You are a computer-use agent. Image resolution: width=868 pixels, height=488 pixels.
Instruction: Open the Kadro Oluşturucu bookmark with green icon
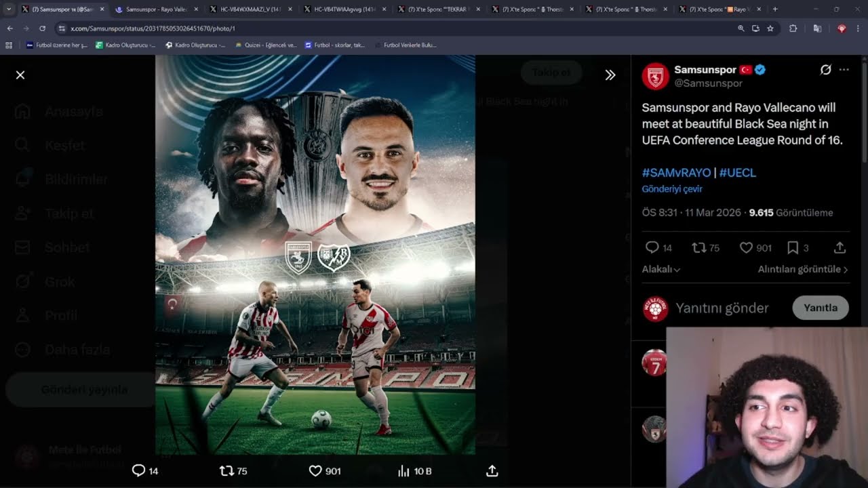tap(125, 45)
